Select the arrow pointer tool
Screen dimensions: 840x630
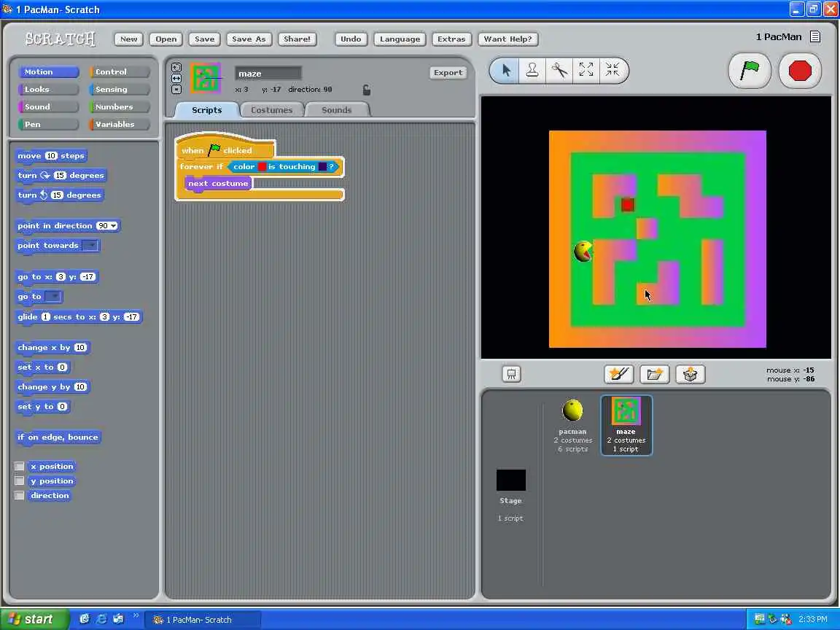pos(506,70)
